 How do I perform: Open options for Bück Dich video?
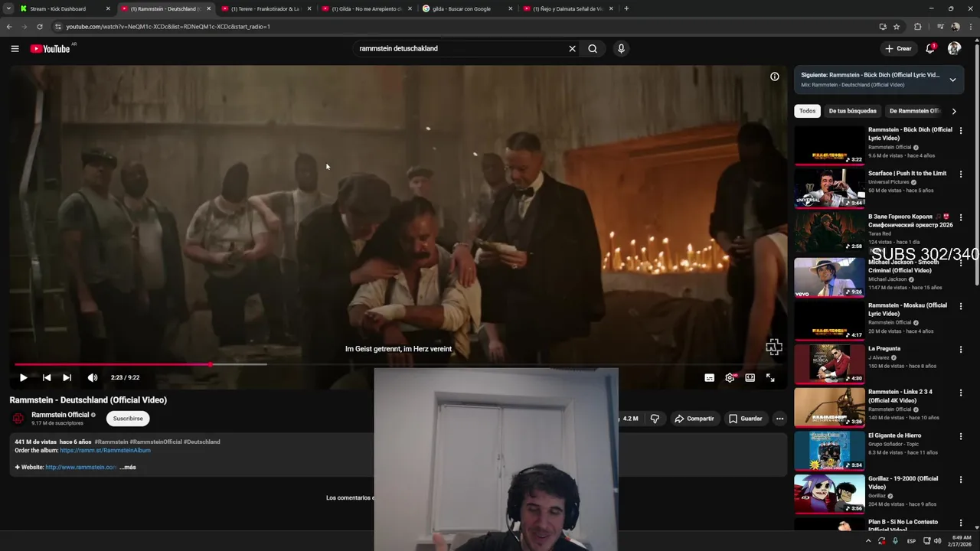point(961,131)
